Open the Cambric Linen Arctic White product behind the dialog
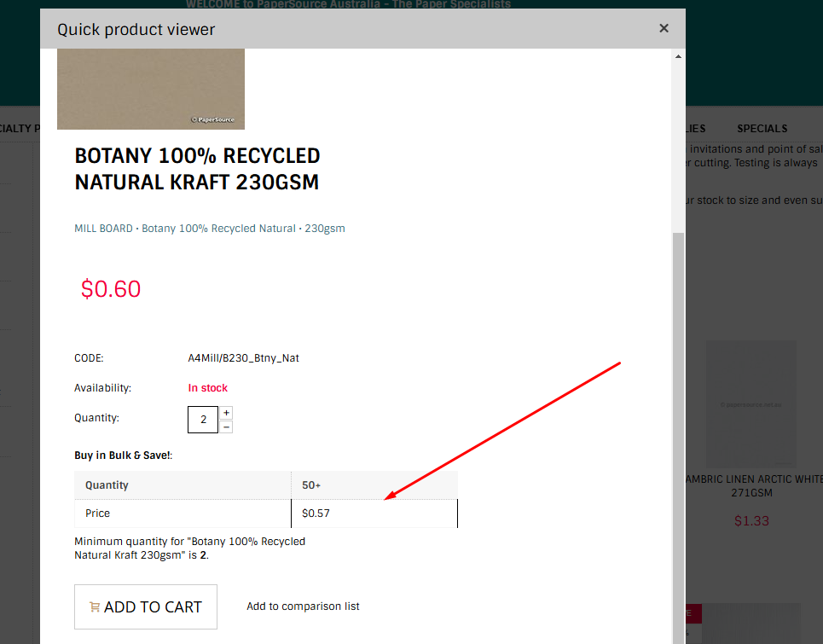Viewport: 823px width, 644px height. [755, 486]
